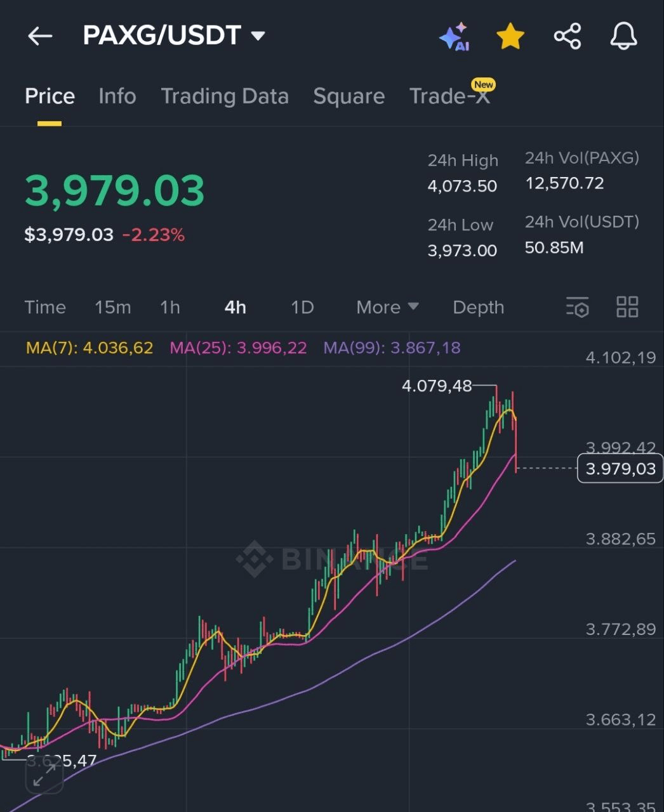Select the Time line chart view

(45, 307)
